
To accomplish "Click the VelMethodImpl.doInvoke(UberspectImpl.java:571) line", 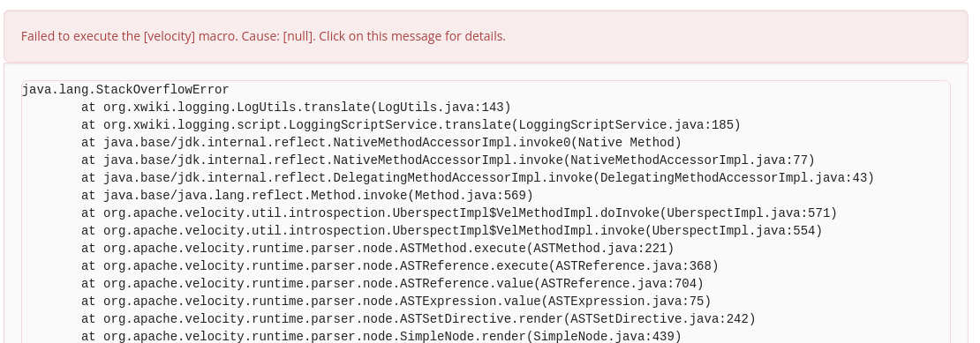I will [459, 213].
